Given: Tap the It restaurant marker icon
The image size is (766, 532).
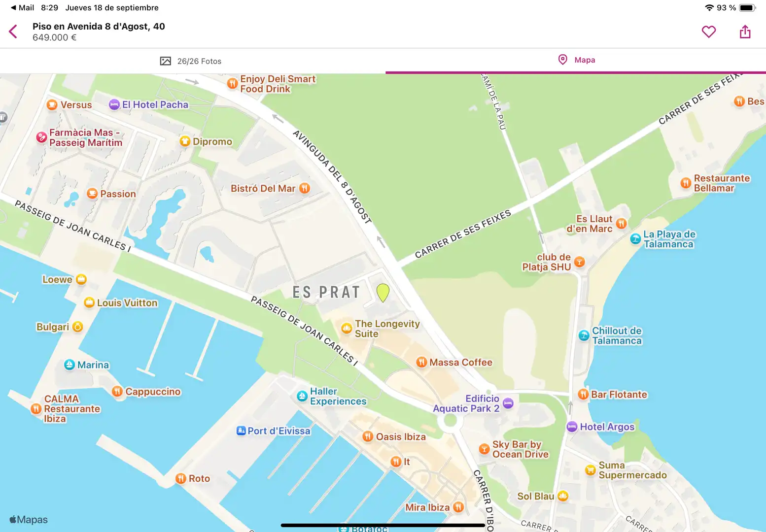Looking at the screenshot, I should (396, 462).
